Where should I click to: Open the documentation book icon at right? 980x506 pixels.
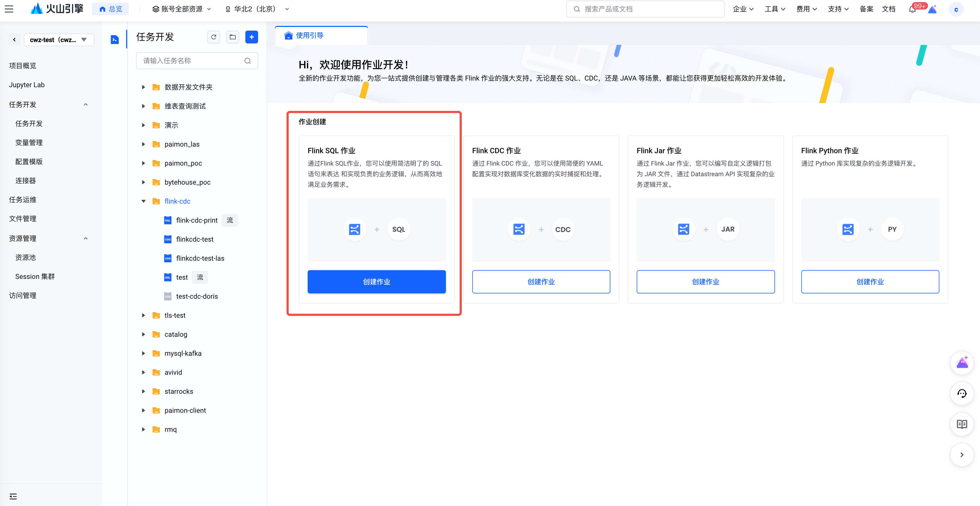[x=961, y=424]
